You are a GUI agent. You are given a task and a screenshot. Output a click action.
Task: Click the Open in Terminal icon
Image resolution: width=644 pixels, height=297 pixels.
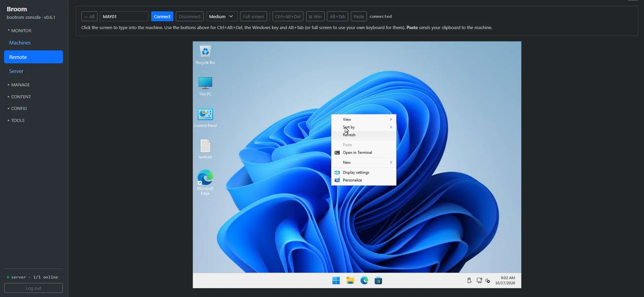[x=337, y=153]
